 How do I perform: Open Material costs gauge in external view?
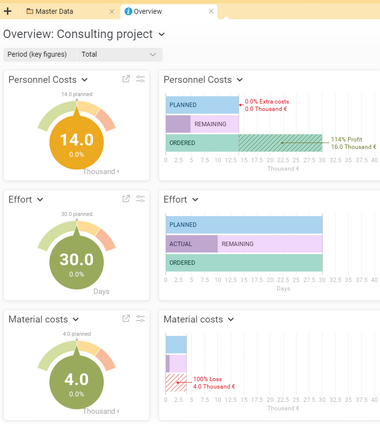[x=126, y=319]
